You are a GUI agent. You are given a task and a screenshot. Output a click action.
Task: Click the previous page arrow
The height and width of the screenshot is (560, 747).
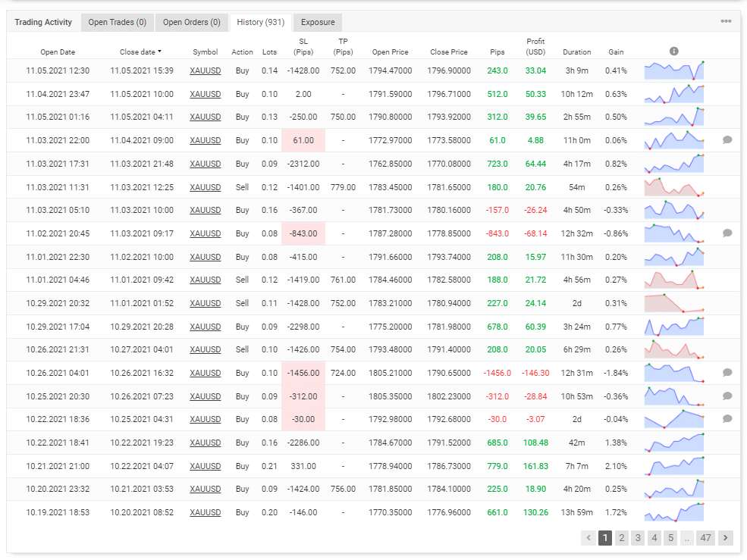point(588,537)
